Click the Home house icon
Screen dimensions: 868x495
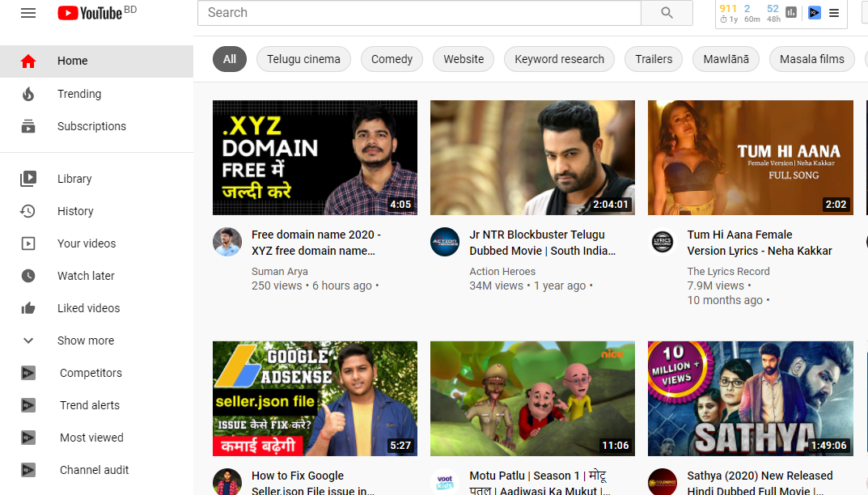[28, 61]
